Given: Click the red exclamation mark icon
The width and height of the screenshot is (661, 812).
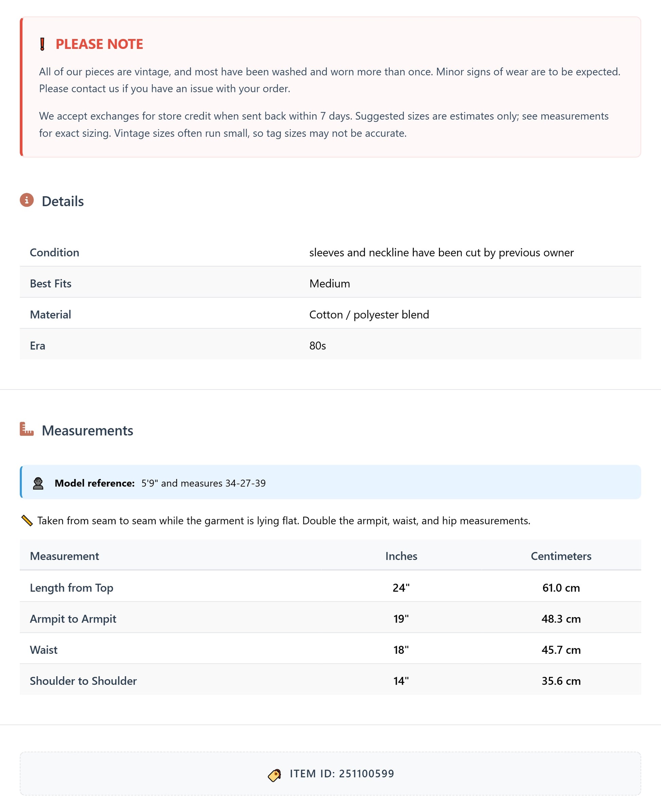Looking at the screenshot, I should [42, 44].
